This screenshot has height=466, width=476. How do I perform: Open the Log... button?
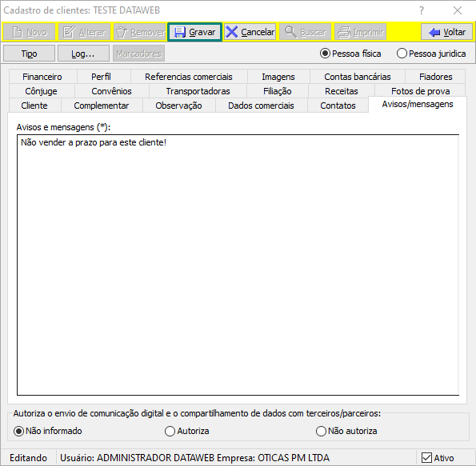click(83, 54)
